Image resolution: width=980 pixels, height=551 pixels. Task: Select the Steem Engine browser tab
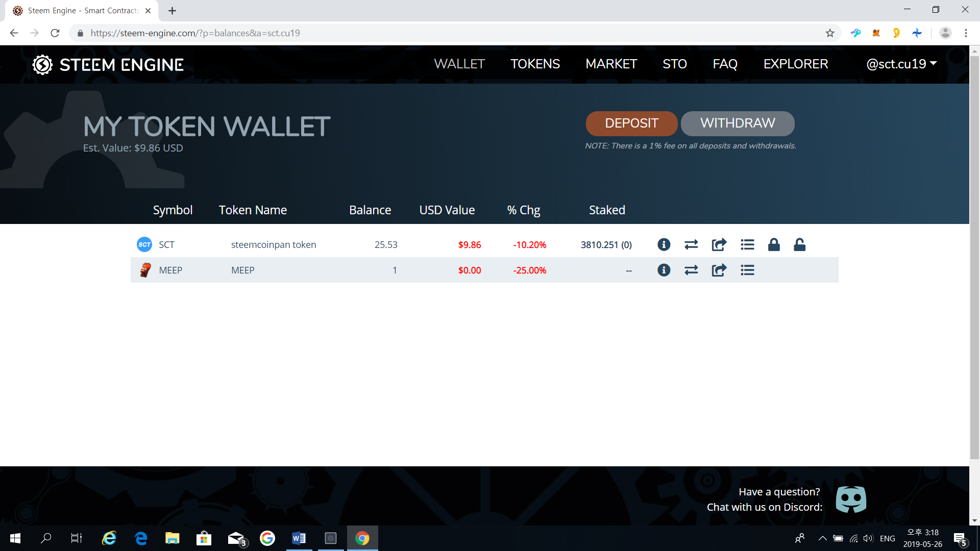(x=82, y=11)
